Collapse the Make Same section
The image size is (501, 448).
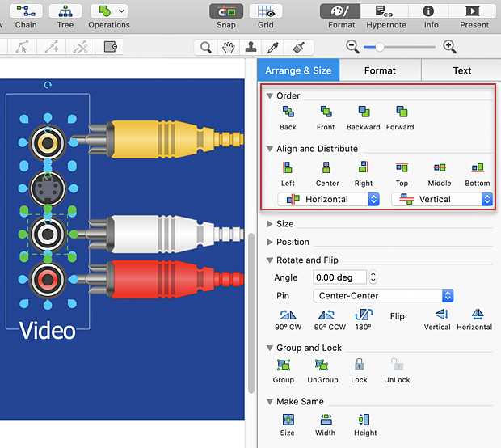(270, 402)
